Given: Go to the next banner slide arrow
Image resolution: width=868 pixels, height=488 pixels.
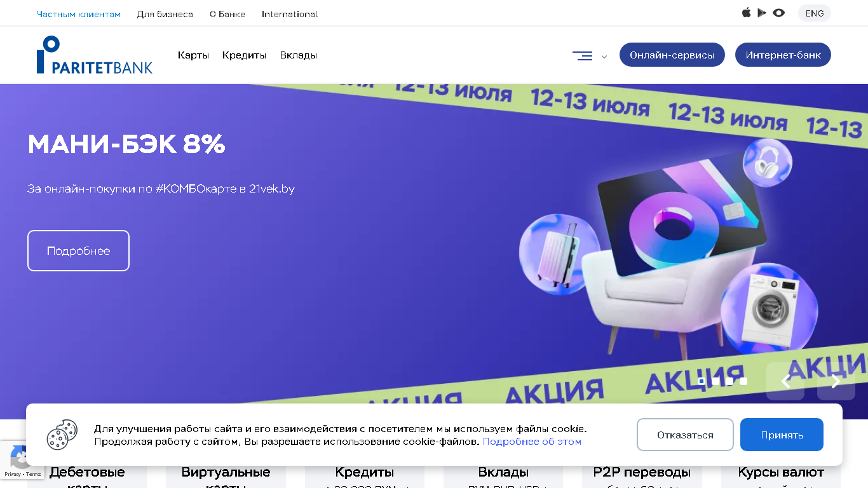Looking at the screenshot, I should pyautogui.click(x=836, y=381).
